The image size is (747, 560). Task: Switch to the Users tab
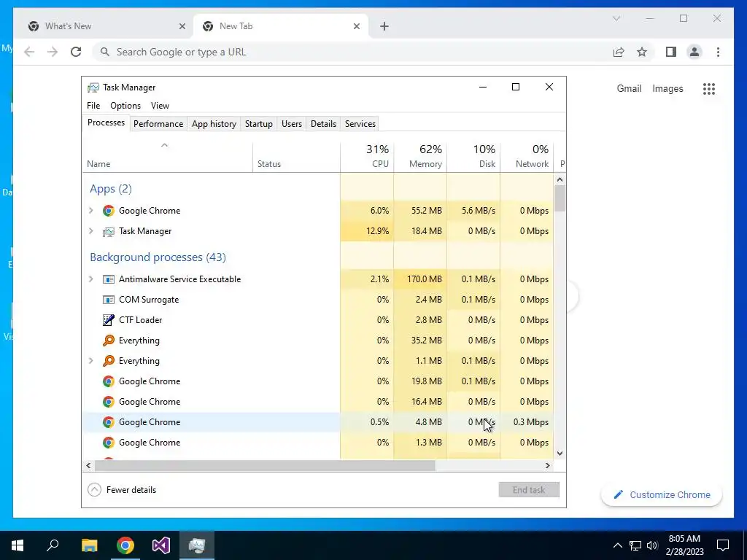tap(292, 124)
